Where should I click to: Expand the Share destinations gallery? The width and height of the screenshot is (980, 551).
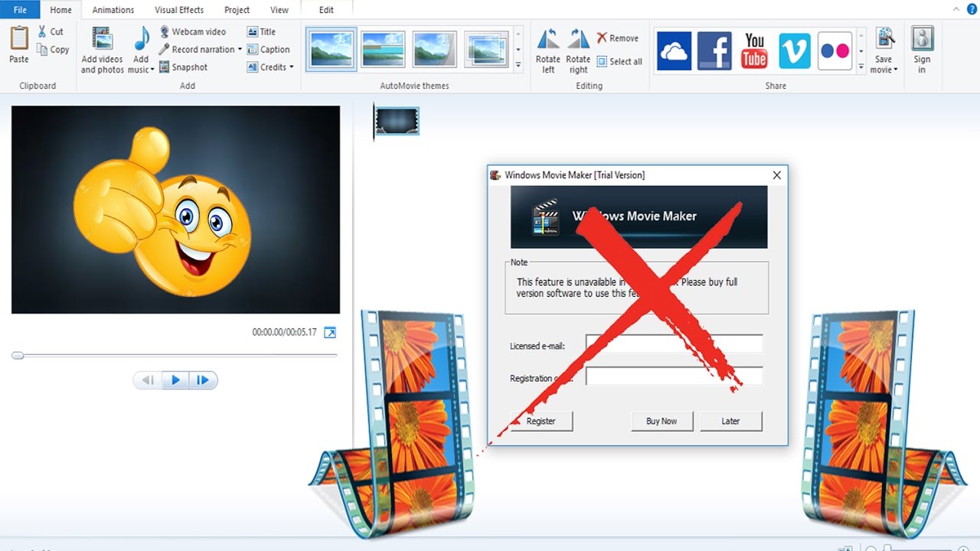tap(861, 67)
